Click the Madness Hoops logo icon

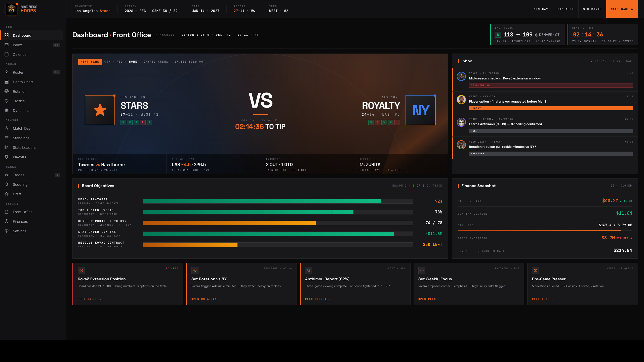[11, 9]
